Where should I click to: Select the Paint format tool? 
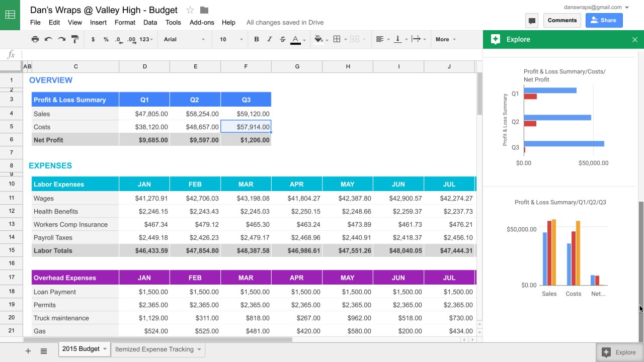click(x=74, y=39)
